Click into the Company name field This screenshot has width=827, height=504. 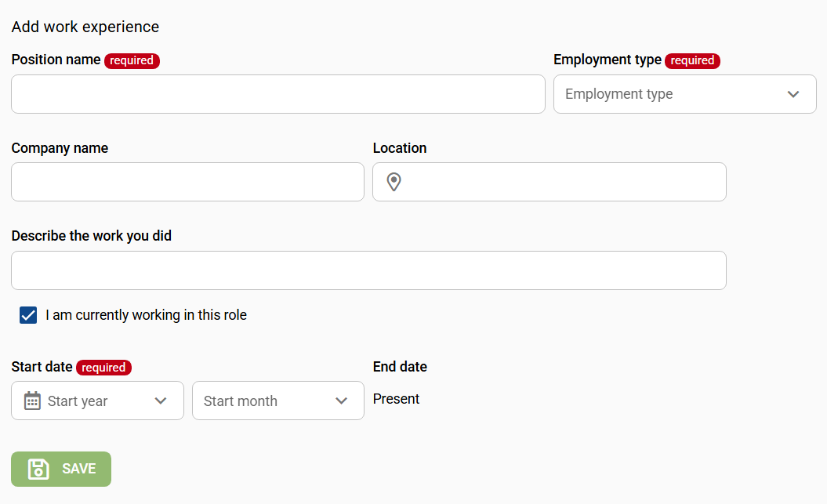coord(187,182)
